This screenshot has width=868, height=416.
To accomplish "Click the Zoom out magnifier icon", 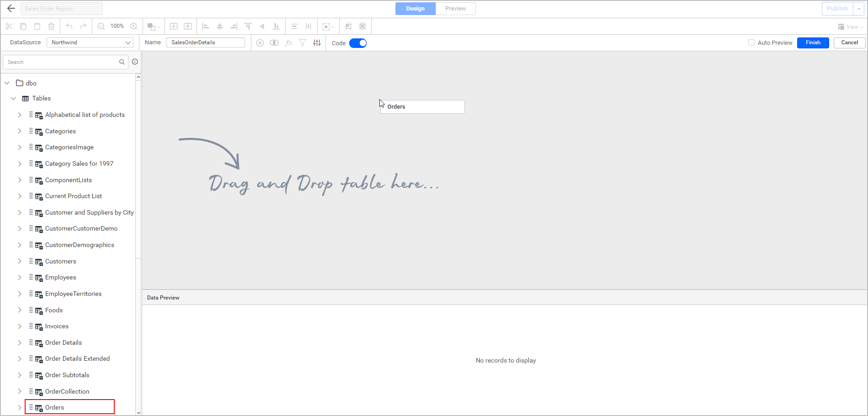I will [x=101, y=26].
